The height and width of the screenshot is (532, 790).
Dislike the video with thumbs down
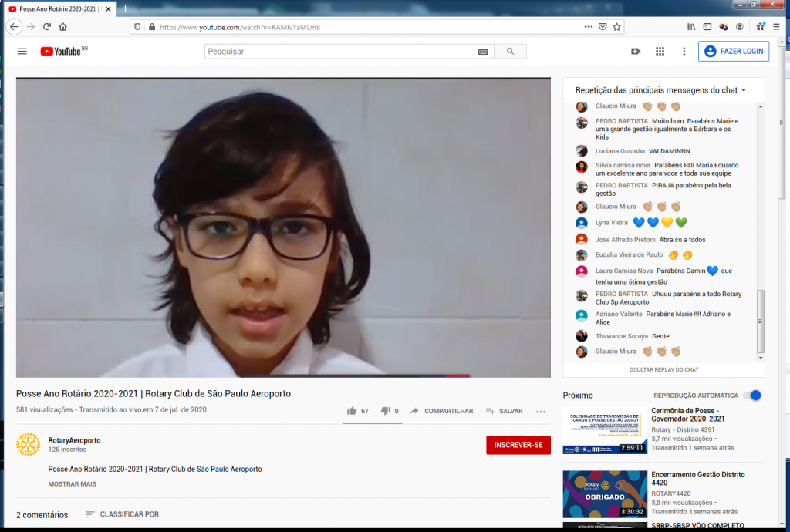click(385, 411)
